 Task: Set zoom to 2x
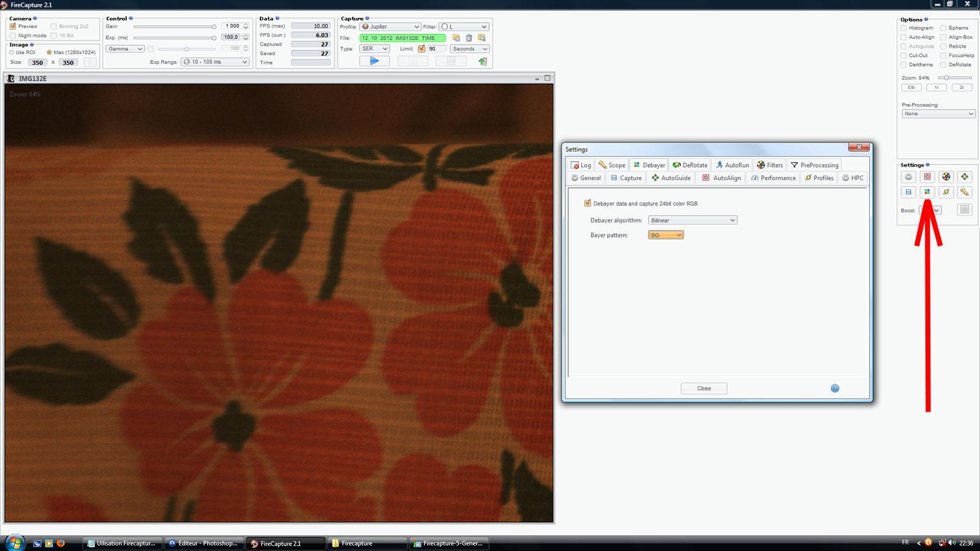tap(962, 88)
